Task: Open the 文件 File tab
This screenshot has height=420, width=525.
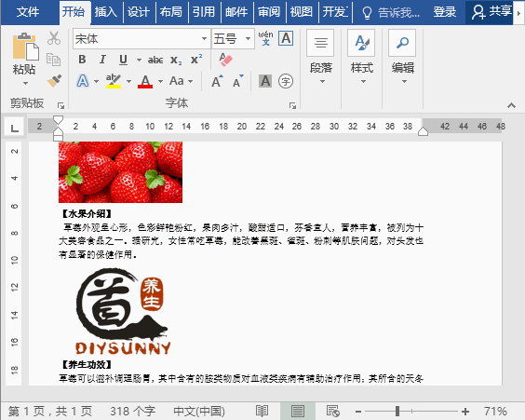Action: point(27,12)
